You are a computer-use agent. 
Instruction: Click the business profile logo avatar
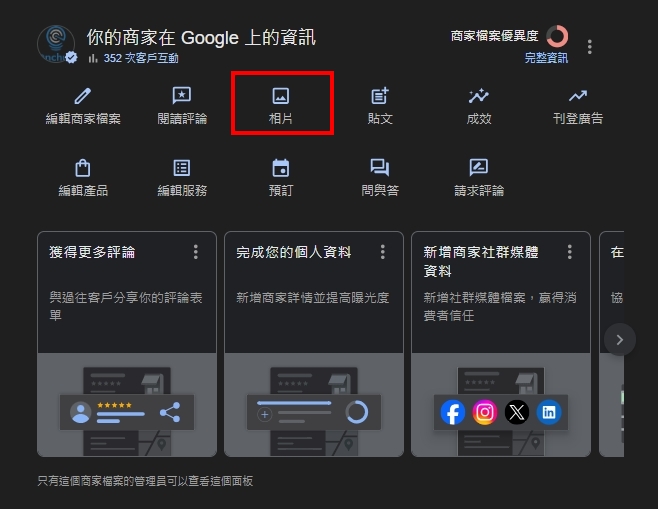56,44
